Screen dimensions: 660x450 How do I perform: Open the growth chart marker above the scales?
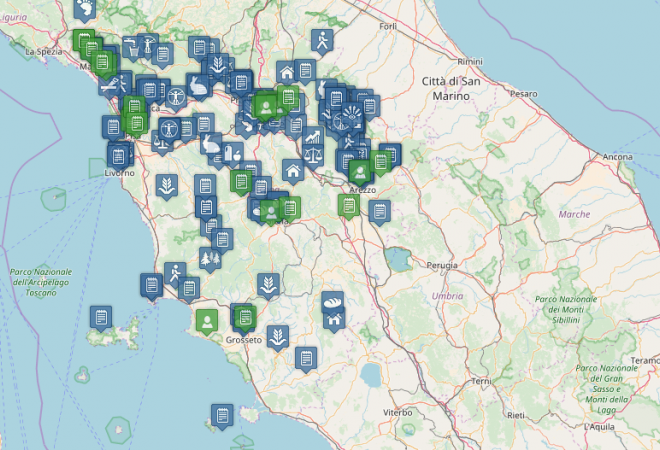pos(313,137)
